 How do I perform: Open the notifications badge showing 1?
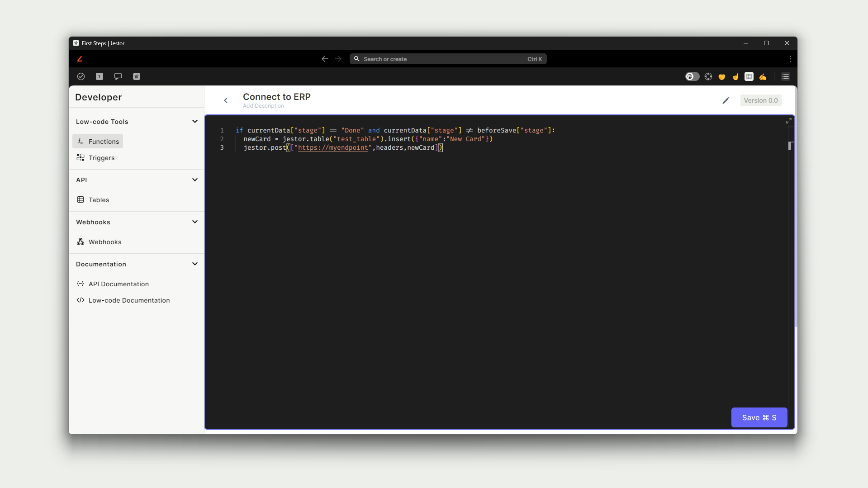[100, 76]
